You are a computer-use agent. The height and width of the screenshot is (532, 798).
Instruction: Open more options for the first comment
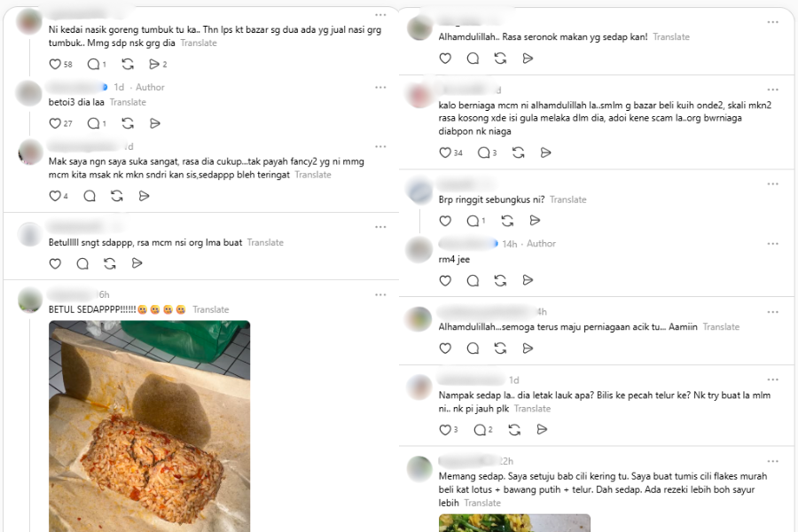click(381, 15)
